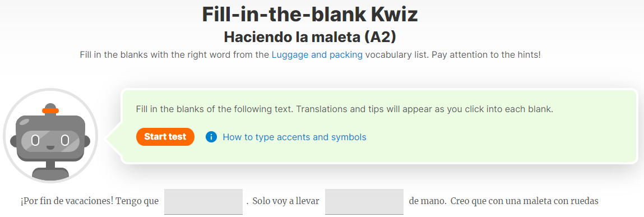The height and width of the screenshot is (217, 644).
Task: Select the Haciendo la maleta (A2) subtitle
Action: (310, 36)
